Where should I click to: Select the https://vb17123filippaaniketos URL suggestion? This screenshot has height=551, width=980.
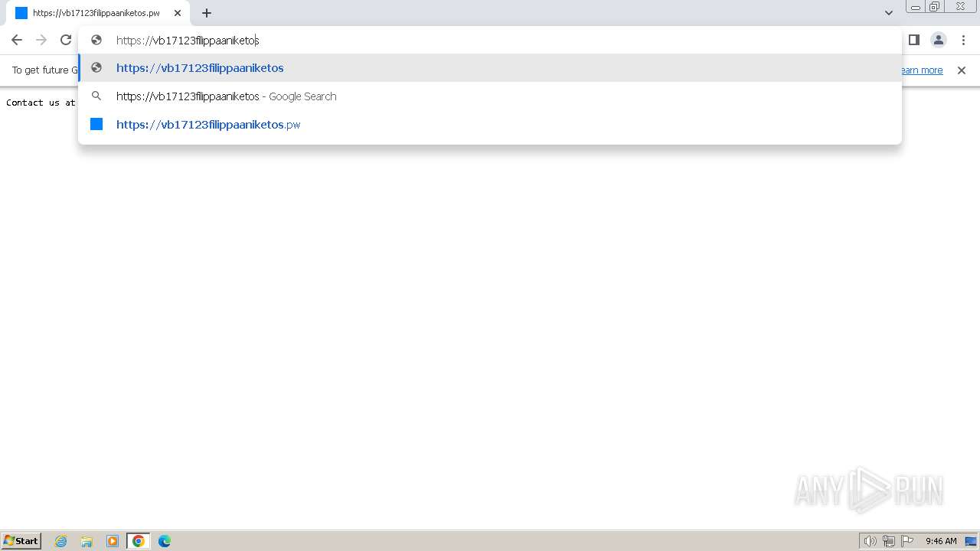(x=490, y=68)
